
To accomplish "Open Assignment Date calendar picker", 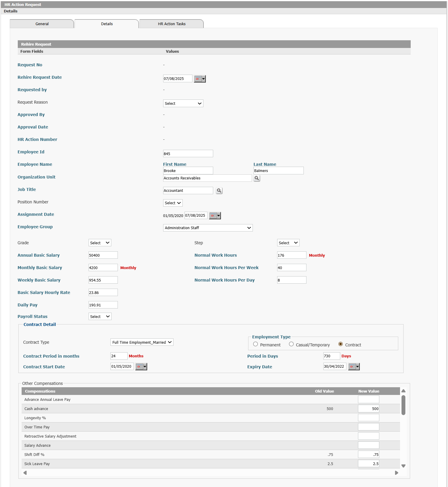I will 215,216.
